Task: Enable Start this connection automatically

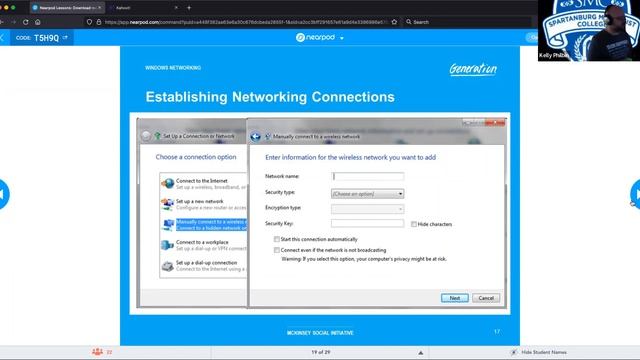Action: tap(277, 239)
